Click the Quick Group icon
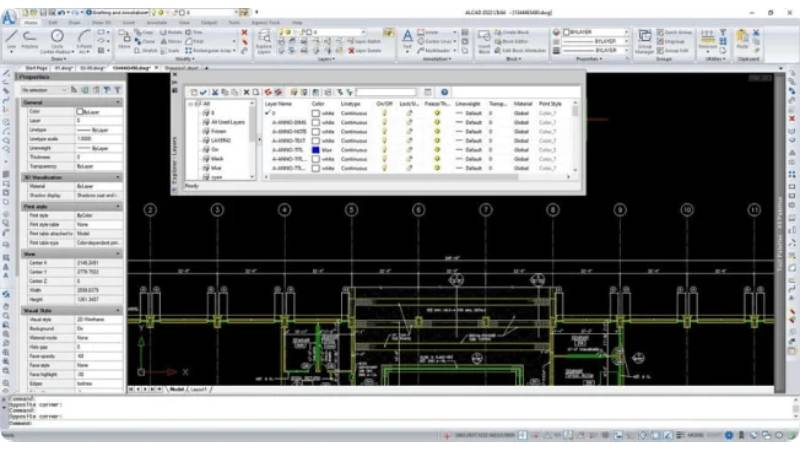The image size is (800, 450). tap(674, 32)
